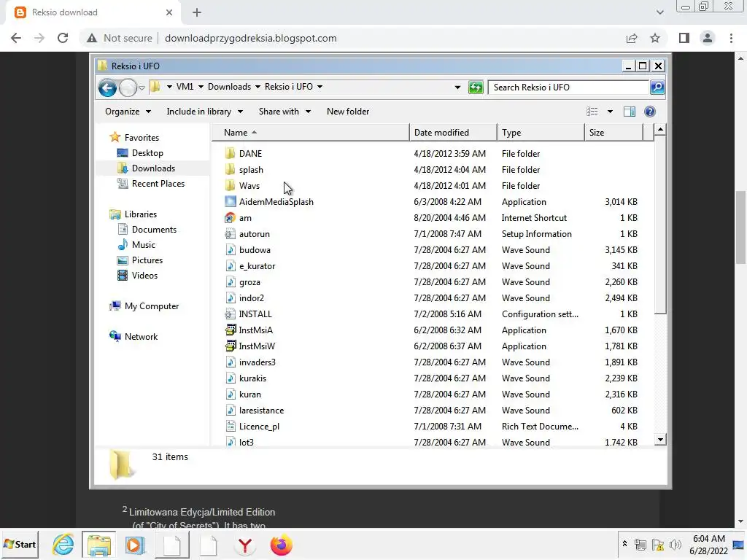
Task: Click the page vertical scrollbar thumb
Action: pos(740,227)
